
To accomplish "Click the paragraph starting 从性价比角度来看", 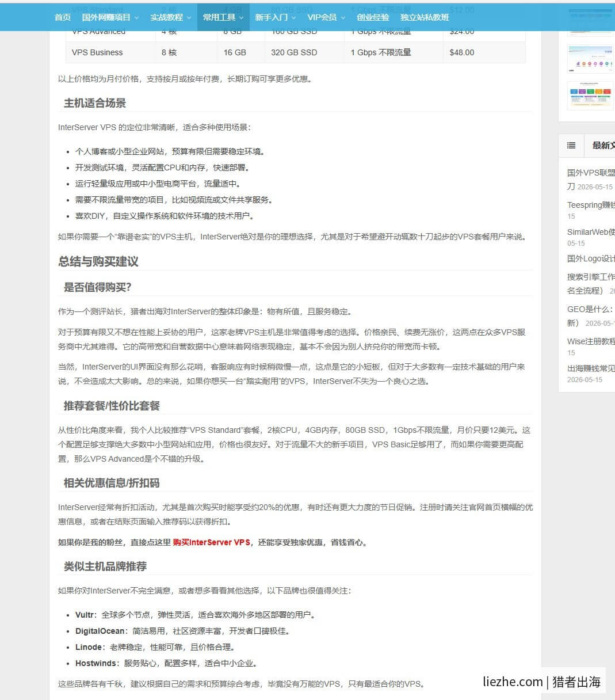I will pos(295,444).
